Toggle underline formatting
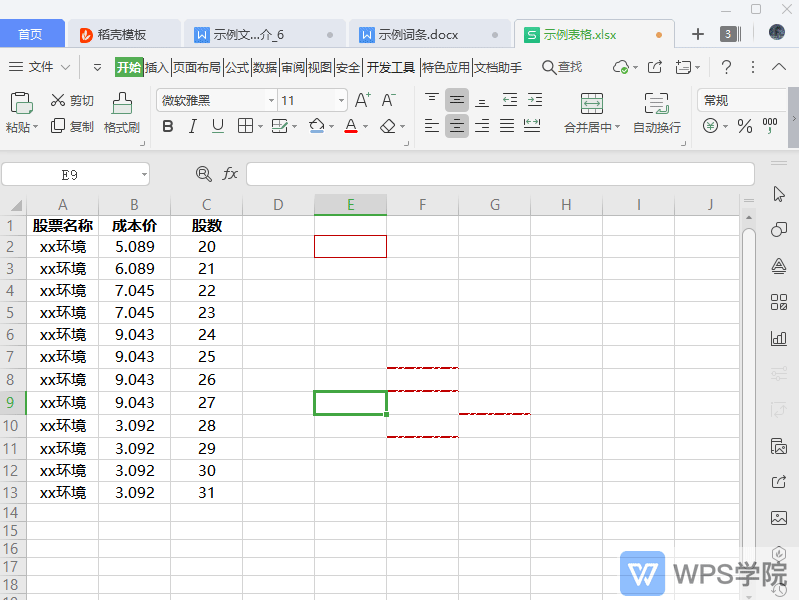 click(217, 126)
